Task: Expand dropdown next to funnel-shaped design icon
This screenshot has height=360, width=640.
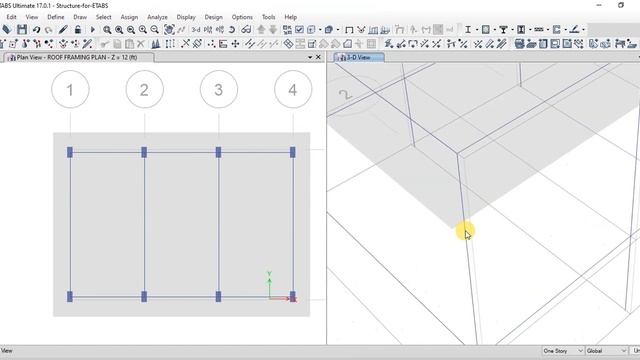Action: (512, 30)
